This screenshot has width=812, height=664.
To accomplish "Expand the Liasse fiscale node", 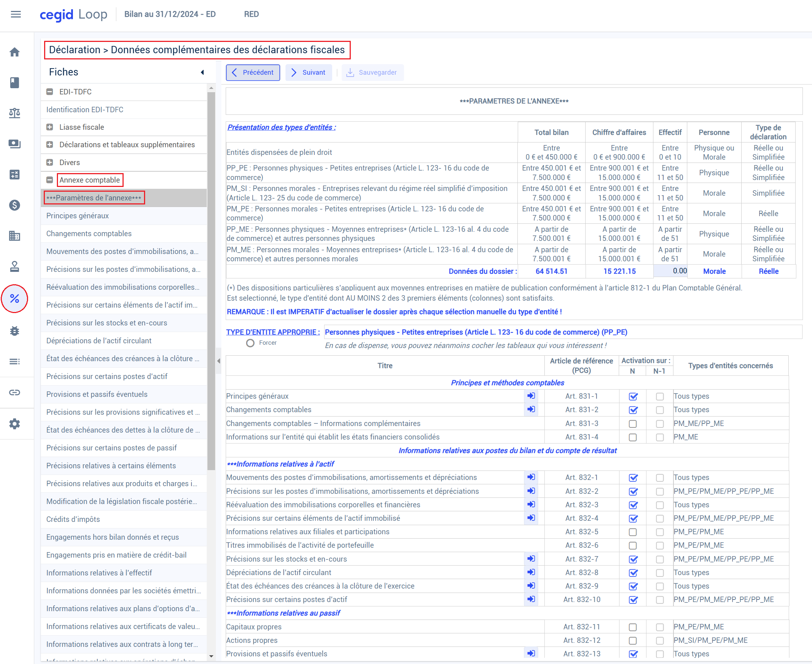I will point(50,127).
